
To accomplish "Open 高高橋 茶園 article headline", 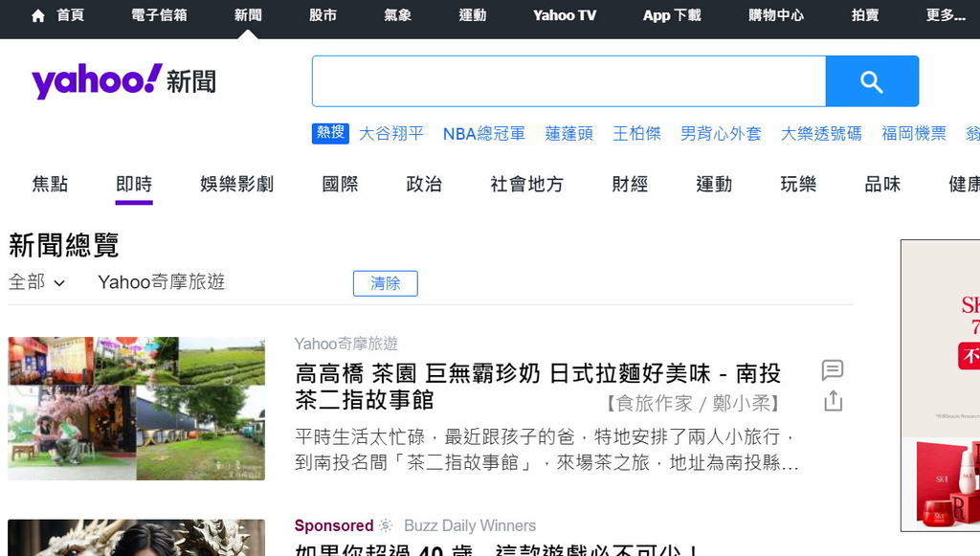I will pyautogui.click(x=538, y=387).
